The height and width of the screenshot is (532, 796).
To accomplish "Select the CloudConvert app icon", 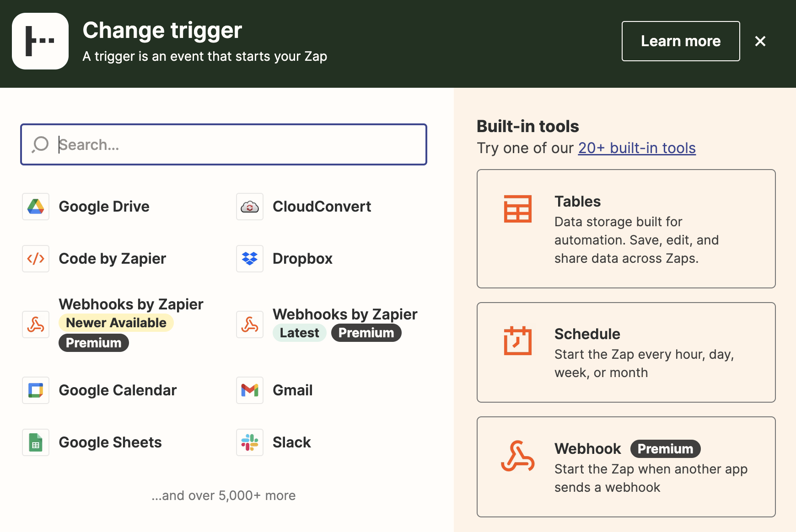I will point(250,207).
